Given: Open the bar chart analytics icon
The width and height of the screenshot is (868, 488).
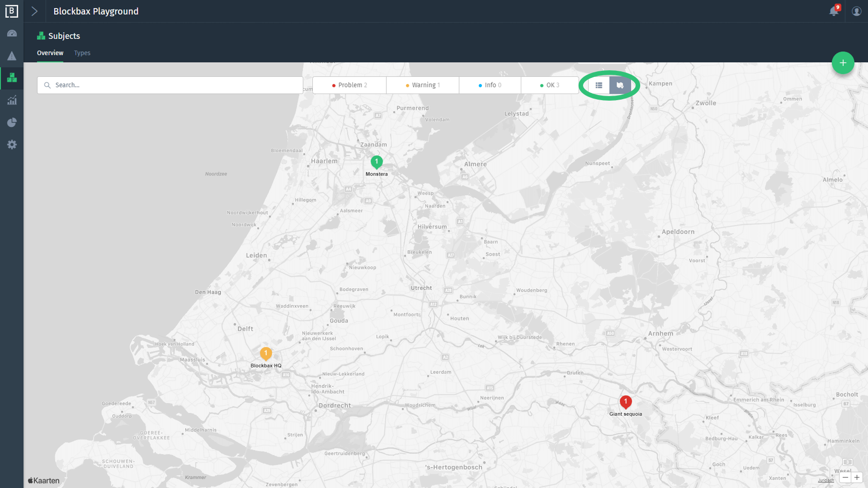Looking at the screenshot, I should (12, 100).
